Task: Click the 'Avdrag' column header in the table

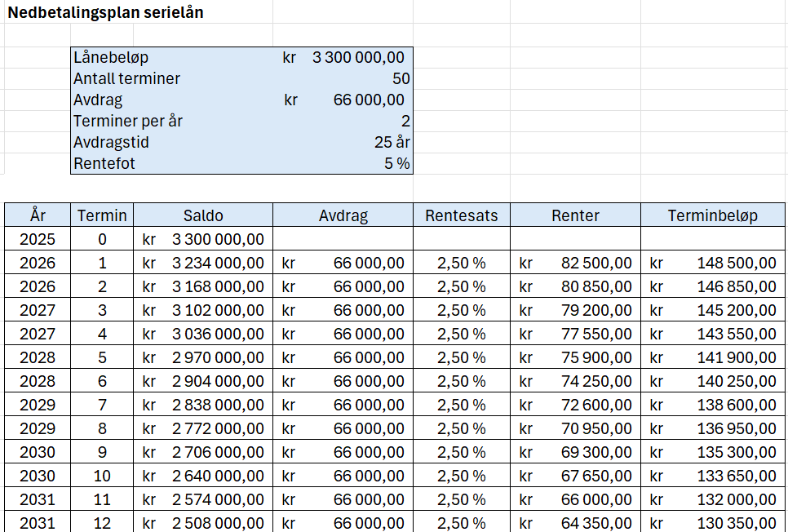Action: 343,215
